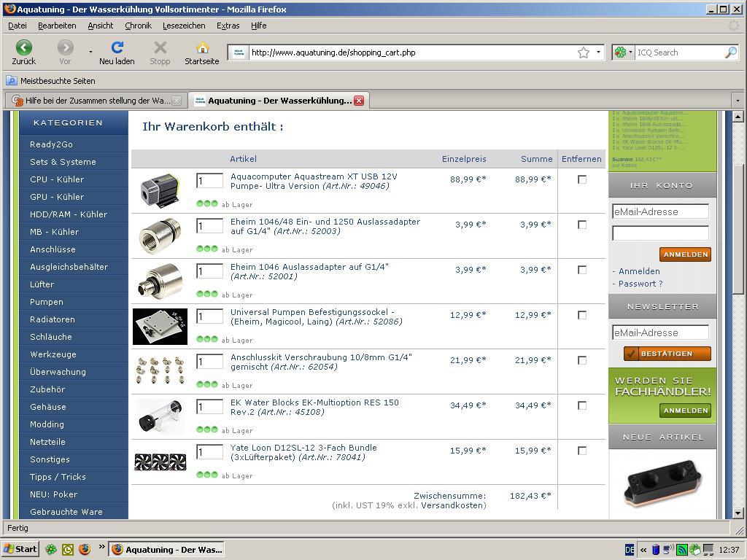Open the Chronik menu
Image resolution: width=747 pixels, height=560 pixels.
pos(138,26)
